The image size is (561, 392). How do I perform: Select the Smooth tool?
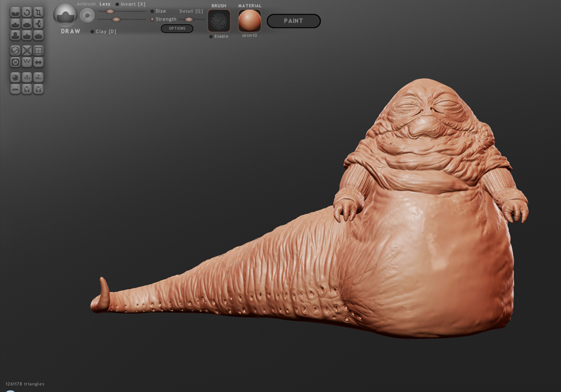pos(38,35)
